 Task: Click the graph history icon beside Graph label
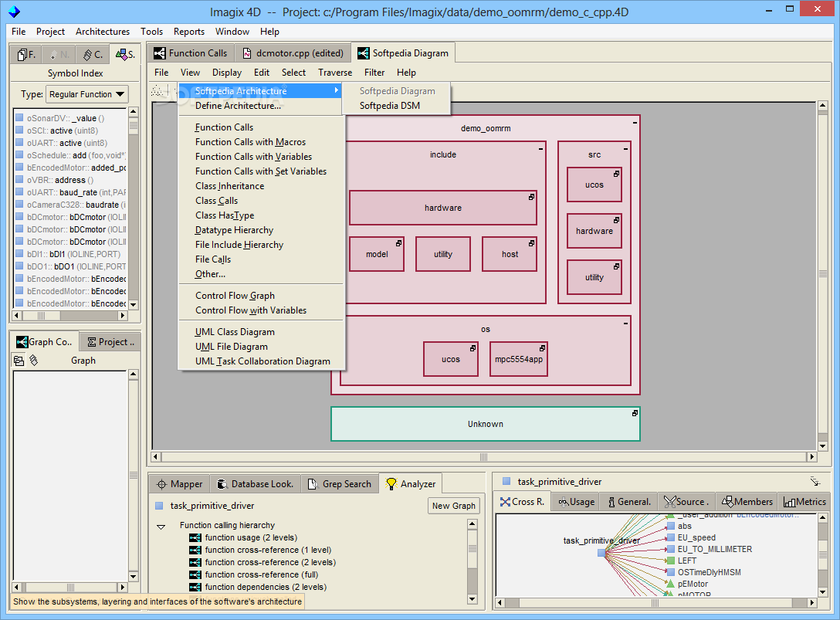[19, 361]
